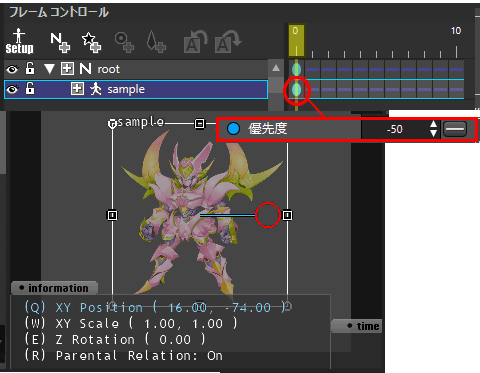
Task: Click the undo attribute A icon
Action: (195, 42)
